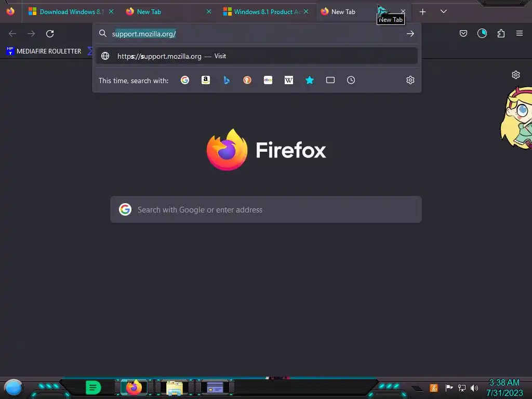This screenshot has width=532, height=399.
Task: Close the Download Windows 8.1 tab
Action: (x=111, y=12)
